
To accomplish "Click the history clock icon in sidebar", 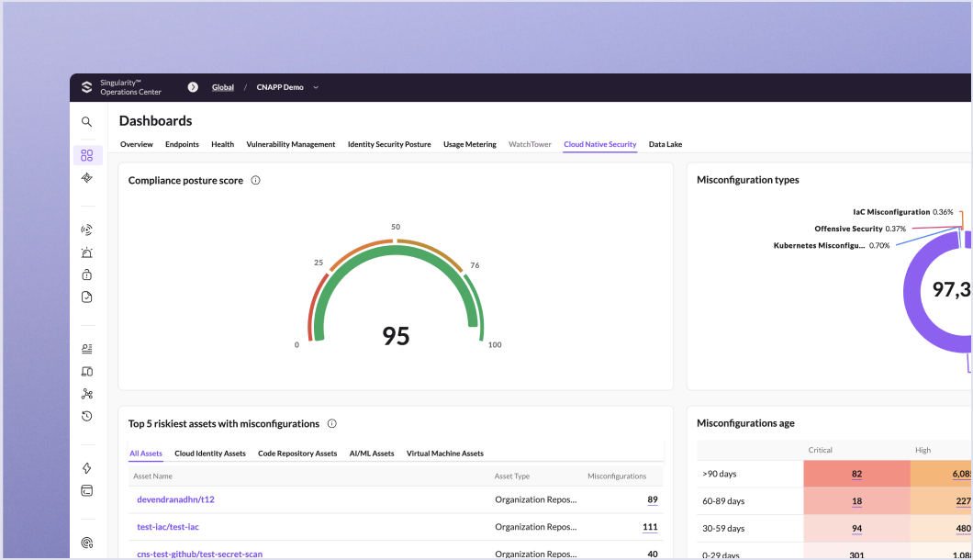I will (x=86, y=416).
